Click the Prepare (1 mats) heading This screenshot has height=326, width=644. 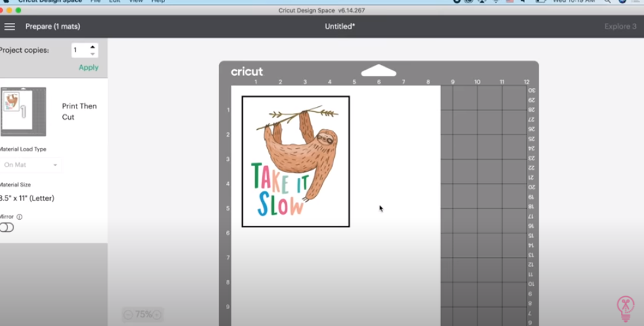click(53, 26)
